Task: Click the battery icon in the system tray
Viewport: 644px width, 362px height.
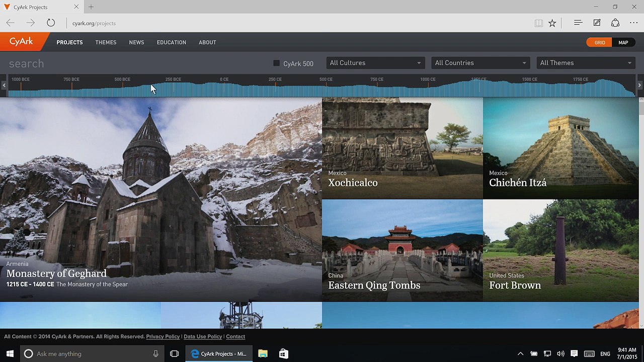Action: tap(534, 353)
